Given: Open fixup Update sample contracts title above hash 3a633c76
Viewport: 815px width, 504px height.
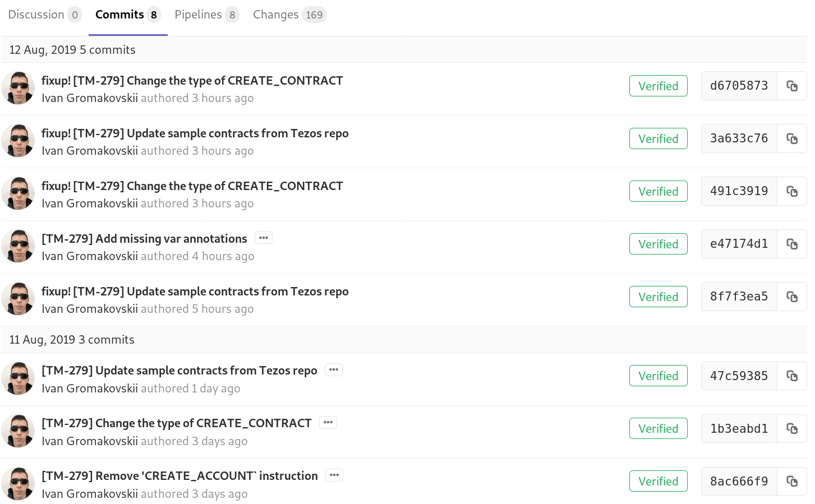Looking at the screenshot, I should (x=195, y=133).
